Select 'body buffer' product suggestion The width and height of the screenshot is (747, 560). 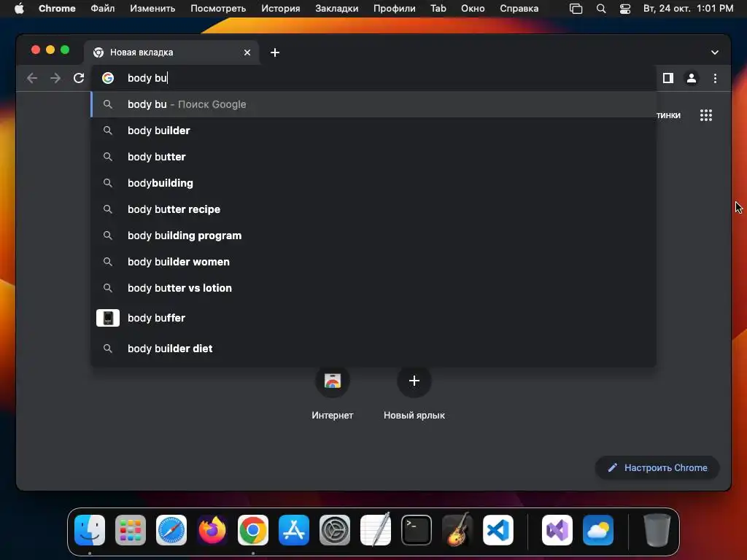[x=373, y=318]
